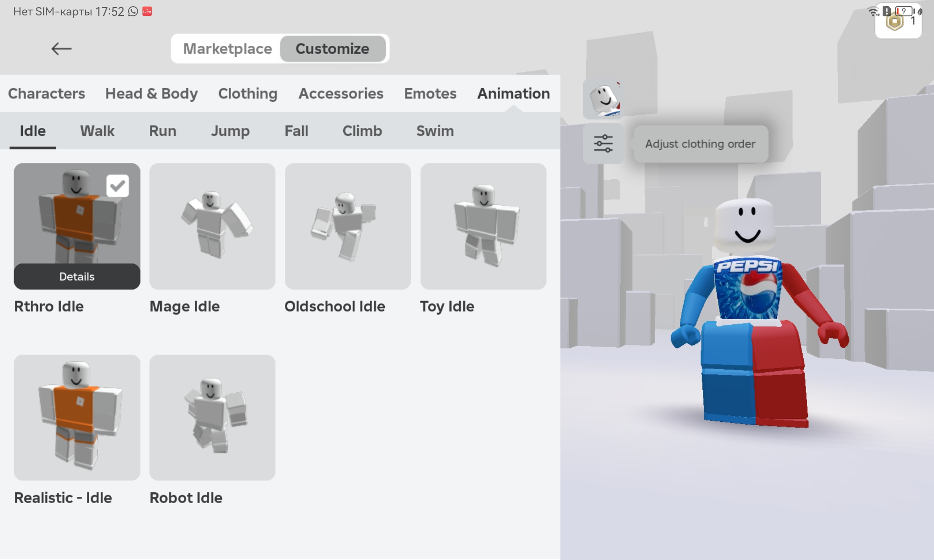Switch to Marketplace mode
The height and width of the screenshot is (560, 934).
click(x=227, y=49)
